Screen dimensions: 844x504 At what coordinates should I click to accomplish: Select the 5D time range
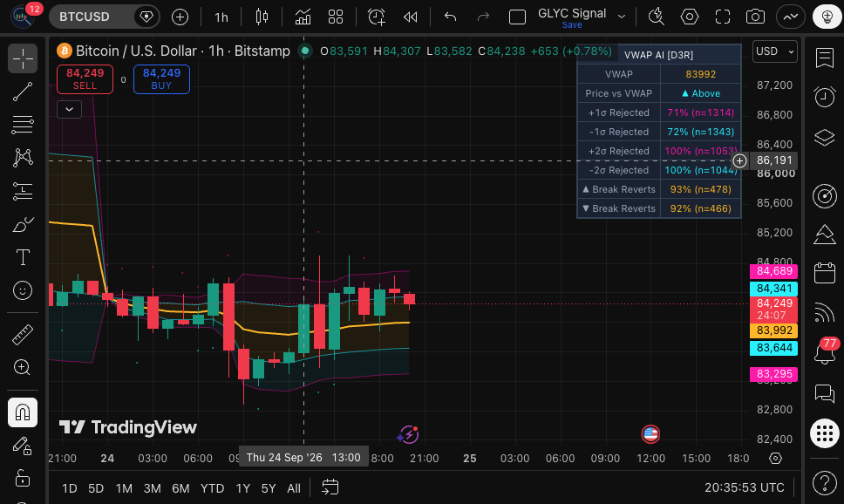96,488
